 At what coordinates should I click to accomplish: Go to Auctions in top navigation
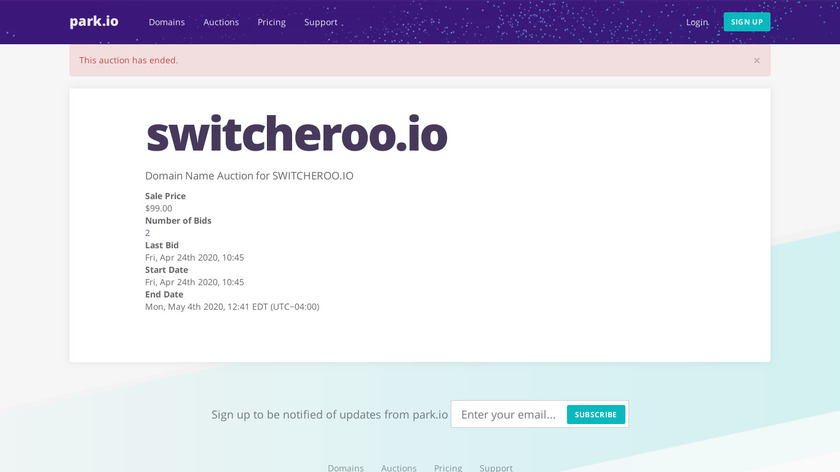tap(221, 22)
